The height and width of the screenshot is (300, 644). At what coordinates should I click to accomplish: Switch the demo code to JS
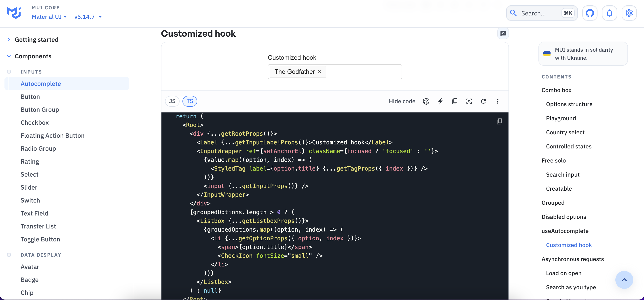pos(172,101)
